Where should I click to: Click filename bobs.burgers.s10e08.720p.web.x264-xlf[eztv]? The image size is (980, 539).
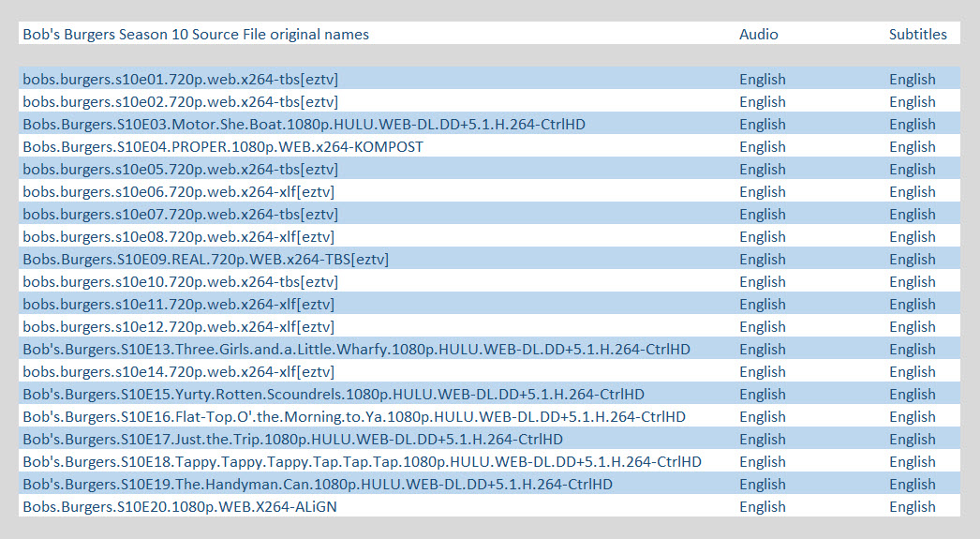point(178,237)
